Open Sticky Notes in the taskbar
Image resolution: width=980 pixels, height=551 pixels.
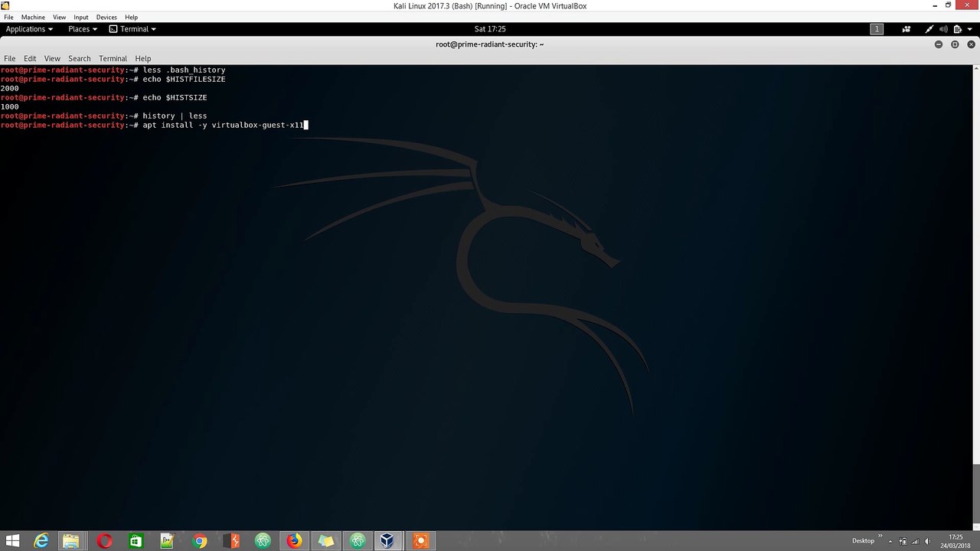pyautogui.click(x=326, y=541)
